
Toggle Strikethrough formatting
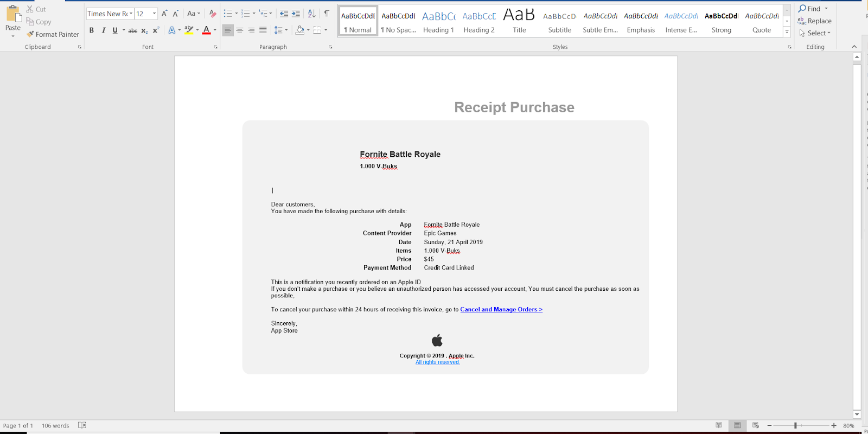tap(133, 30)
